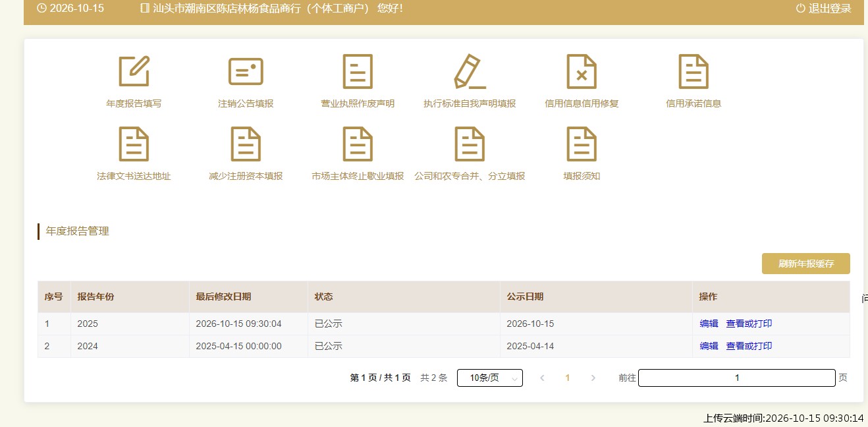Click the icon before the business name
The width and height of the screenshot is (868, 427).
tap(145, 9)
